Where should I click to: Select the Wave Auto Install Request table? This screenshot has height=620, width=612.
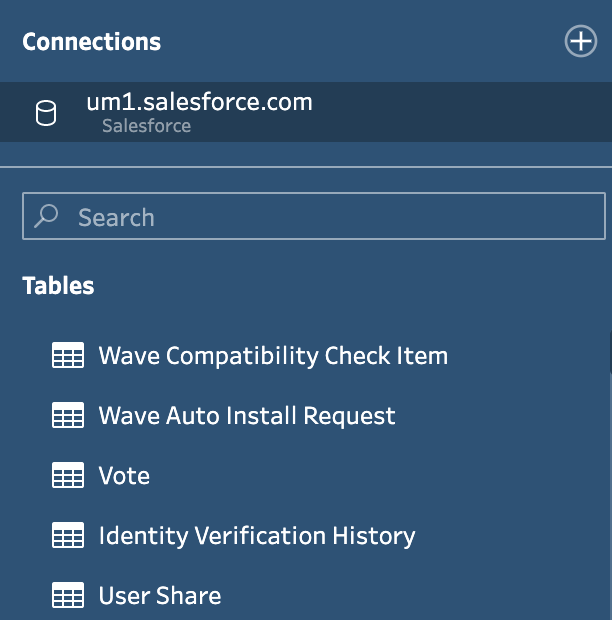[247, 416]
